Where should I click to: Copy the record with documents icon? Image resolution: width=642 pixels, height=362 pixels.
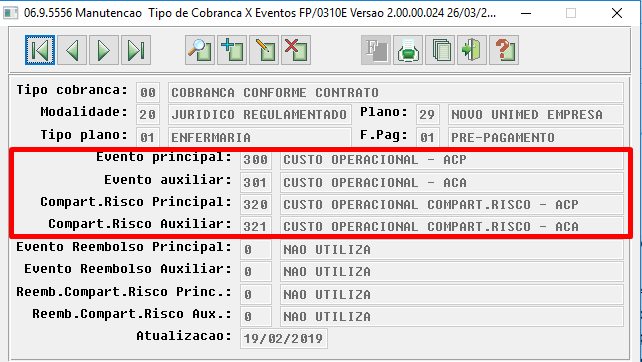point(440,50)
